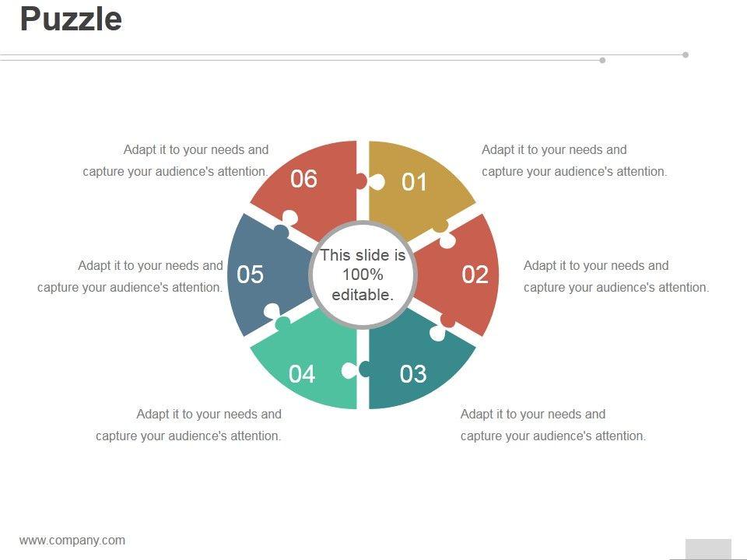Select the caption text beside piece 02

(615, 276)
